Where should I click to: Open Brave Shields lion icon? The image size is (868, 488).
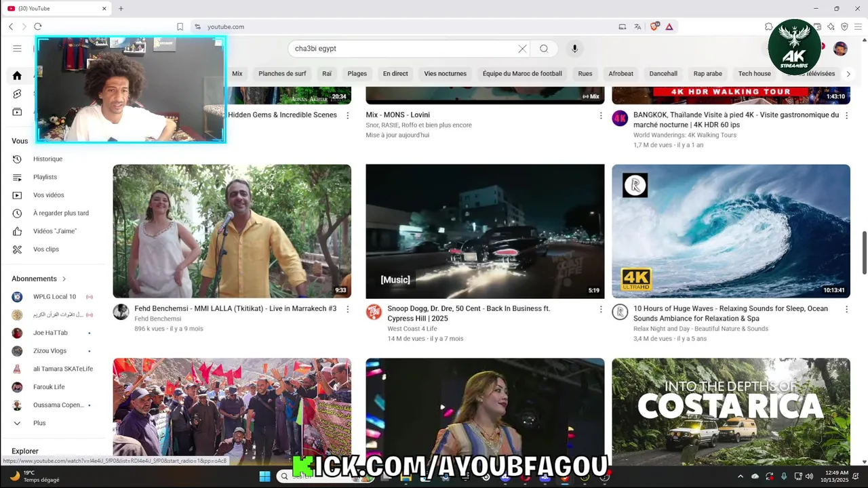coord(654,26)
